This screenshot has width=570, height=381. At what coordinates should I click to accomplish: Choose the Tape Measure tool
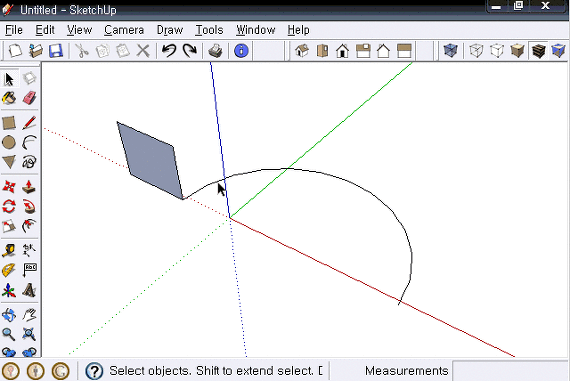(9, 251)
